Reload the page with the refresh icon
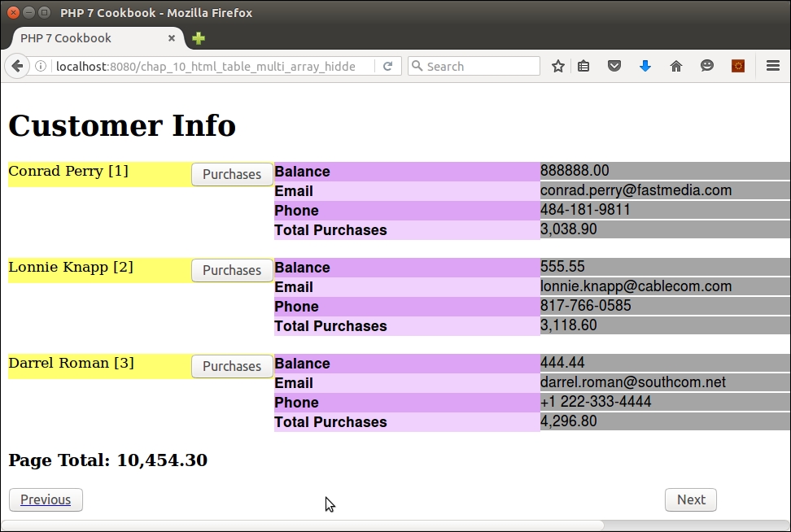 tap(388, 67)
